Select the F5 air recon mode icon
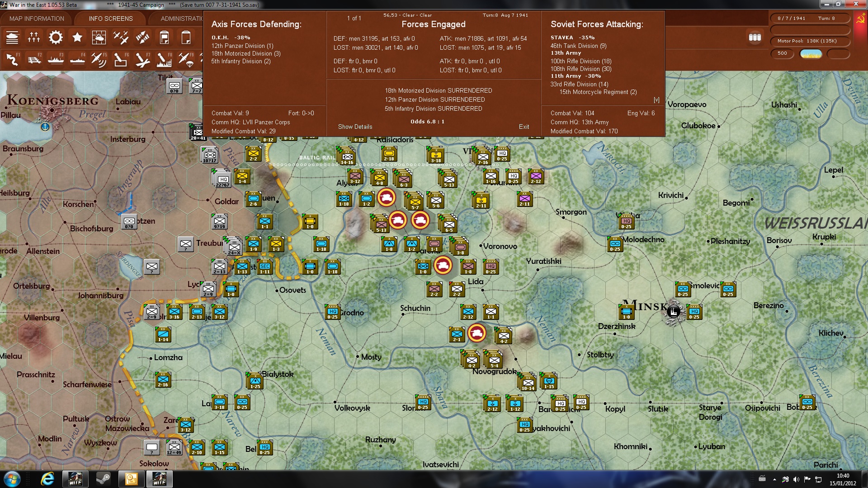Viewport: 868px width, 488px height. (x=99, y=59)
